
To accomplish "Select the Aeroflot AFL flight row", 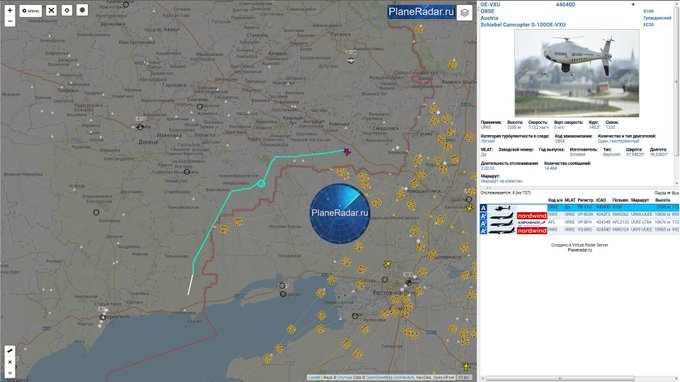I will [579, 222].
